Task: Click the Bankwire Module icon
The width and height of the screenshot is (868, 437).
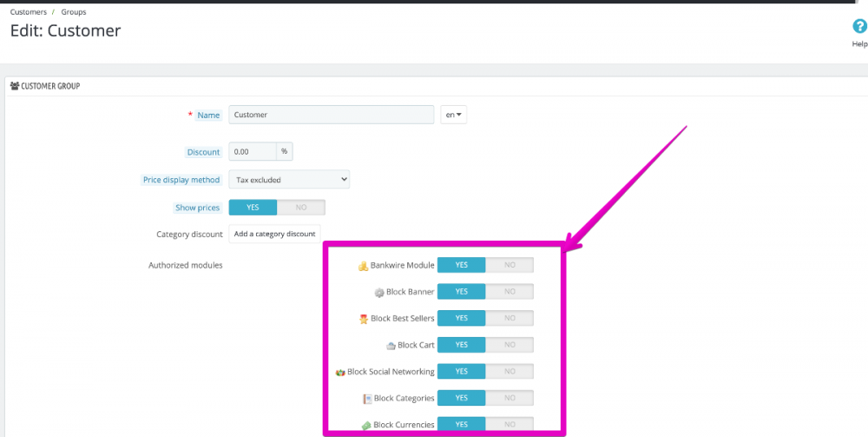Action: coord(364,266)
